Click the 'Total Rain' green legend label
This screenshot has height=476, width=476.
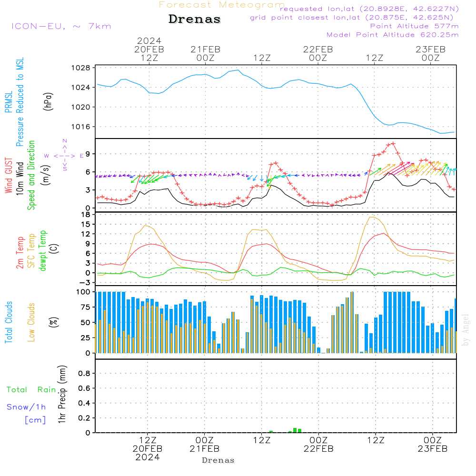31,389
